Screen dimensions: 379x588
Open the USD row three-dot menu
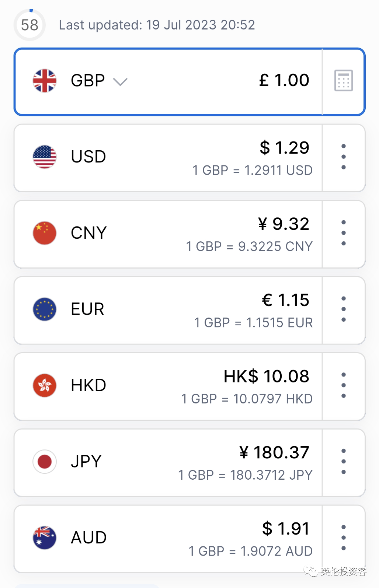click(x=344, y=157)
